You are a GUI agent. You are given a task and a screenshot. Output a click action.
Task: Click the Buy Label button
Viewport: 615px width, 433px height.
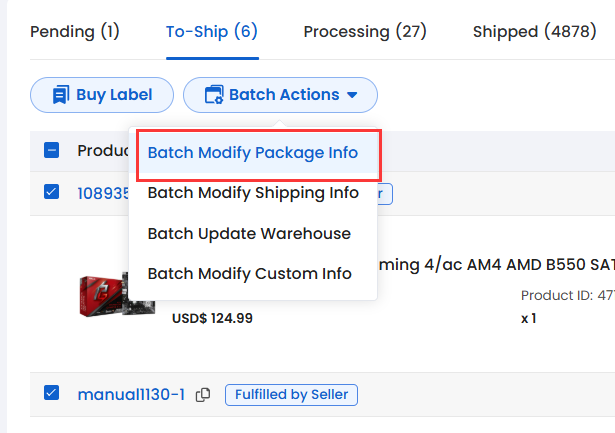coord(102,95)
